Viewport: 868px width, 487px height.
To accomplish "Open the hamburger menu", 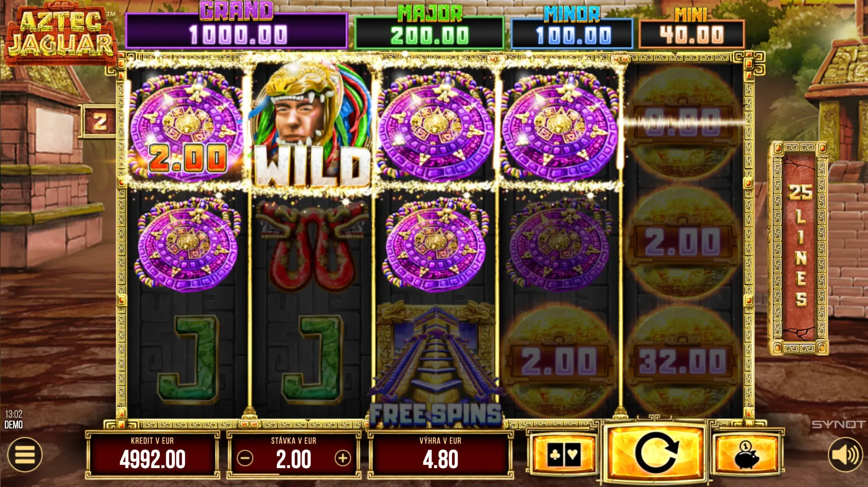I will [25, 454].
